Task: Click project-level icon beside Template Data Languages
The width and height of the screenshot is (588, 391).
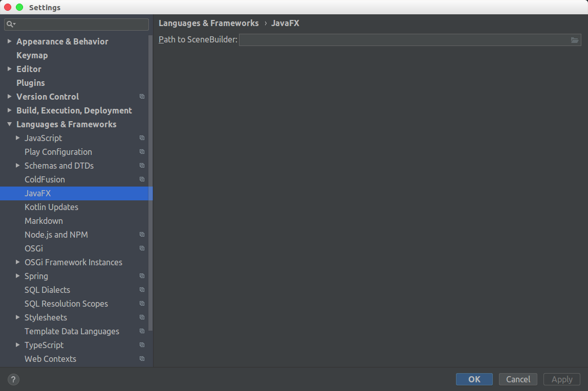Action: click(142, 331)
